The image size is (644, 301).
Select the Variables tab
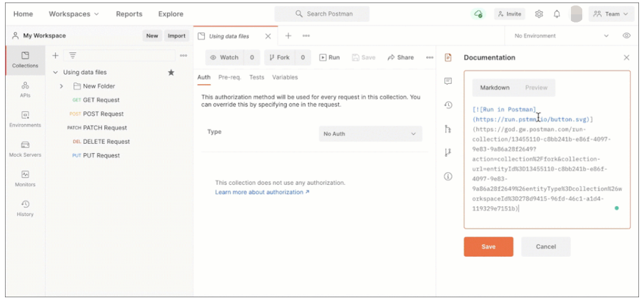[x=285, y=77]
